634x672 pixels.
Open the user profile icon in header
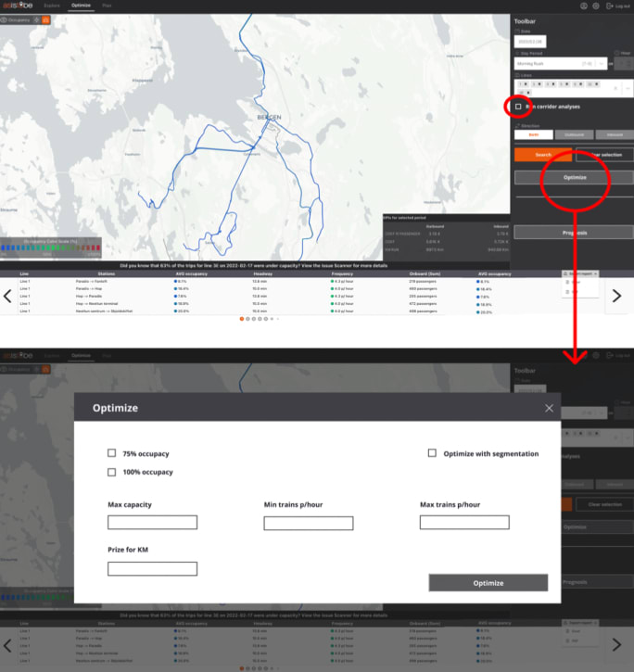coord(583,6)
